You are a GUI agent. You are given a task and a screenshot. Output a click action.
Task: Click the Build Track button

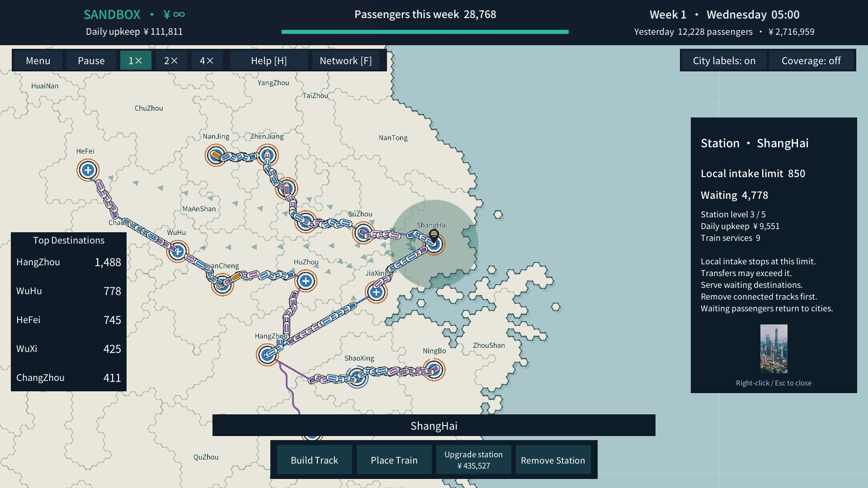point(315,460)
